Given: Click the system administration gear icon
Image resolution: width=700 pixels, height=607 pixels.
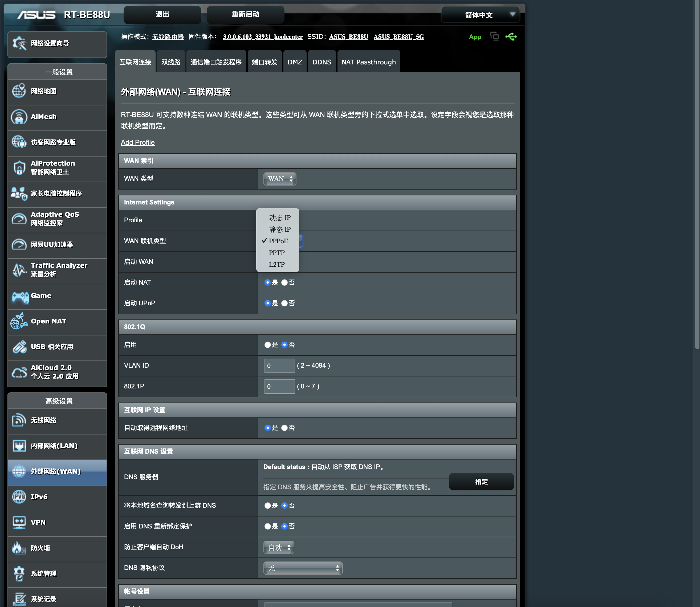Looking at the screenshot, I should click(19, 573).
